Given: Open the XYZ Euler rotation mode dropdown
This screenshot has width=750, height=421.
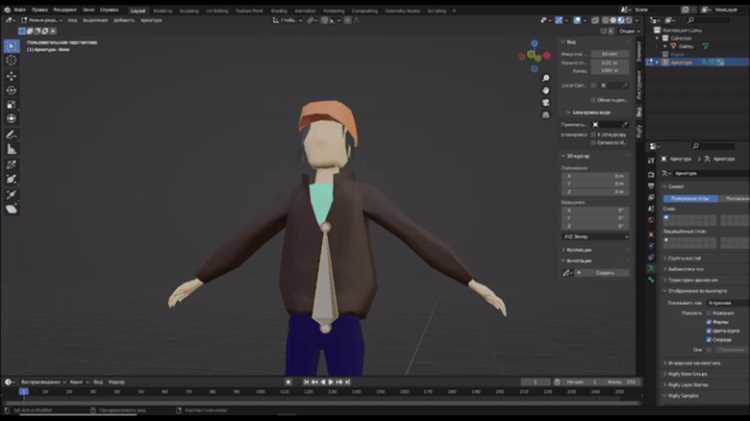Looking at the screenshot, I should (x=595, y=237).
